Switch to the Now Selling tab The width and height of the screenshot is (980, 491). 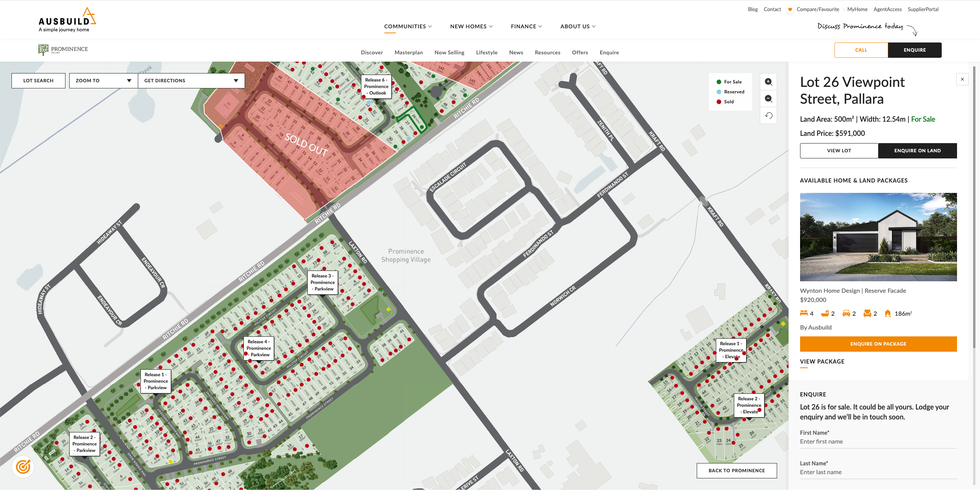pos(449,52)
